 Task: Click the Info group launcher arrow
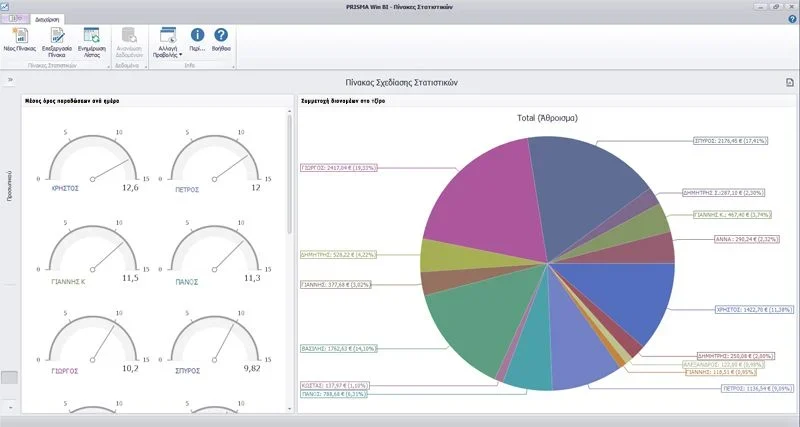234,67
